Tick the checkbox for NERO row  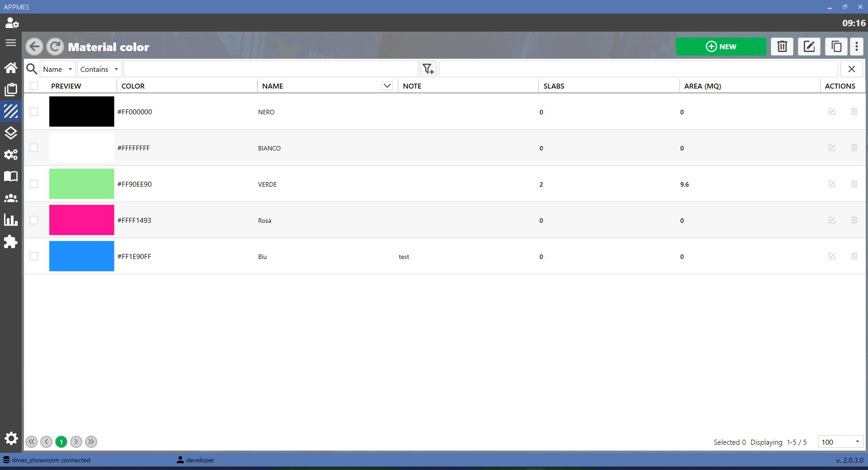pos(34,112)
